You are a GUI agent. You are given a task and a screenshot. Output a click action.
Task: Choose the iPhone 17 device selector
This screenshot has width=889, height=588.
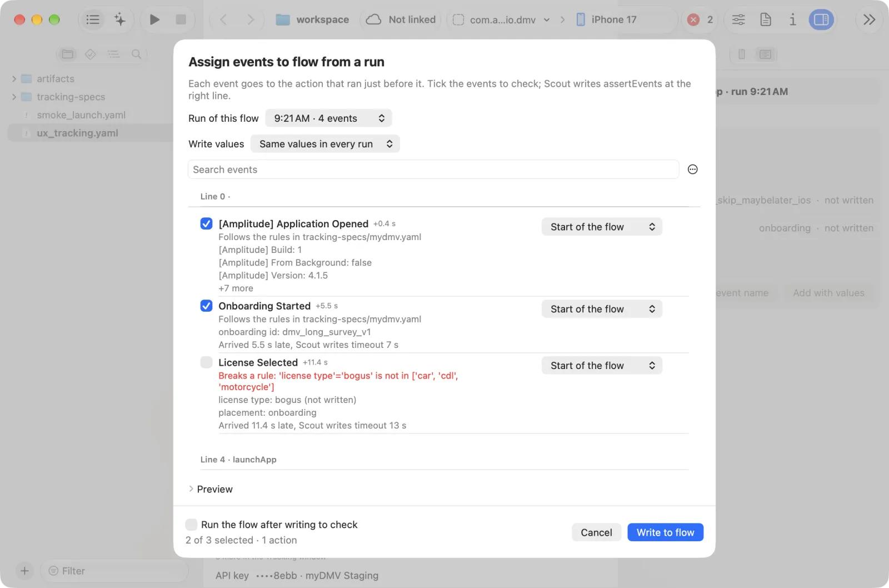pos(607,20)
